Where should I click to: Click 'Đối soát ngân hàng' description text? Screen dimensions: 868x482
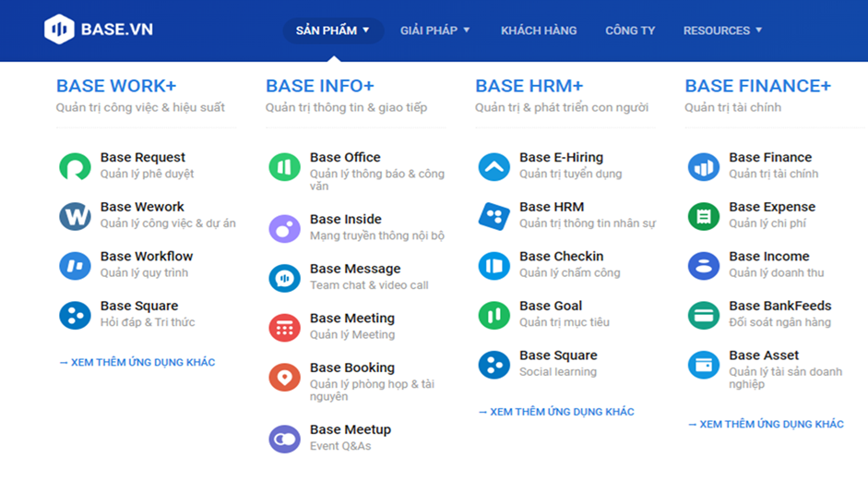(x=780, y=322)
